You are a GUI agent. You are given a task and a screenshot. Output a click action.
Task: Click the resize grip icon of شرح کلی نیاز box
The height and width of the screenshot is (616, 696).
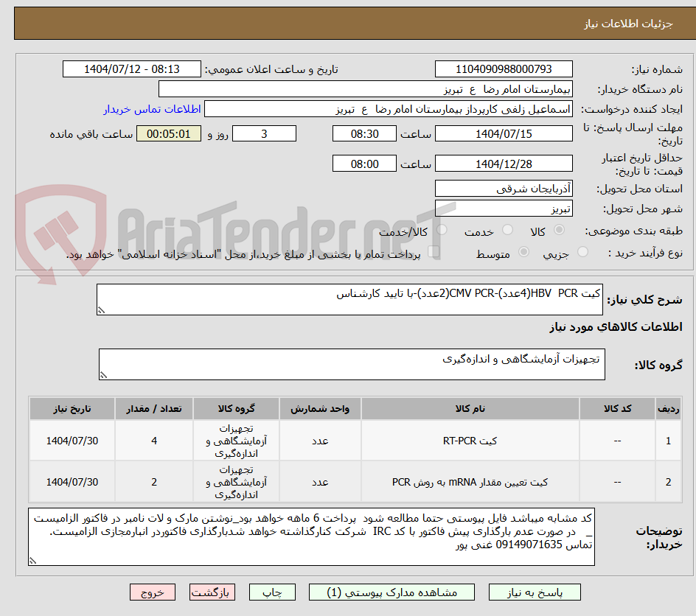pyautogui.click(x=103, y=309)
